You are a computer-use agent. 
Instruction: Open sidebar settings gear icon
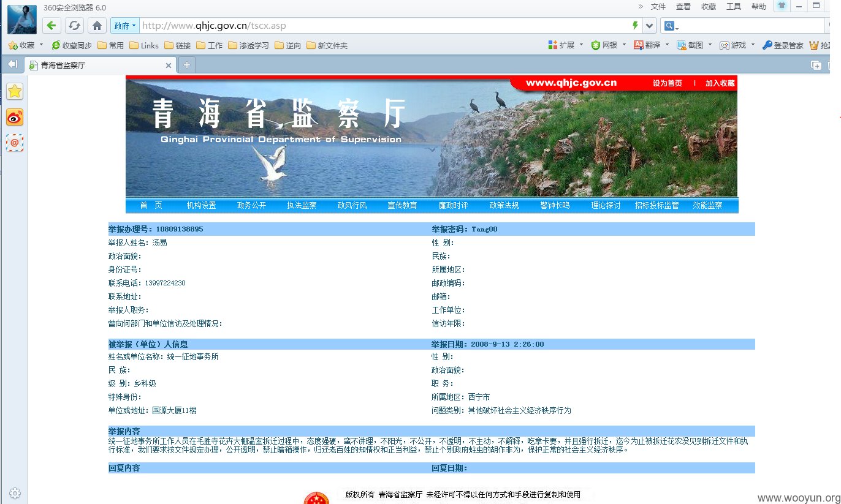click(x=15, y=493)
